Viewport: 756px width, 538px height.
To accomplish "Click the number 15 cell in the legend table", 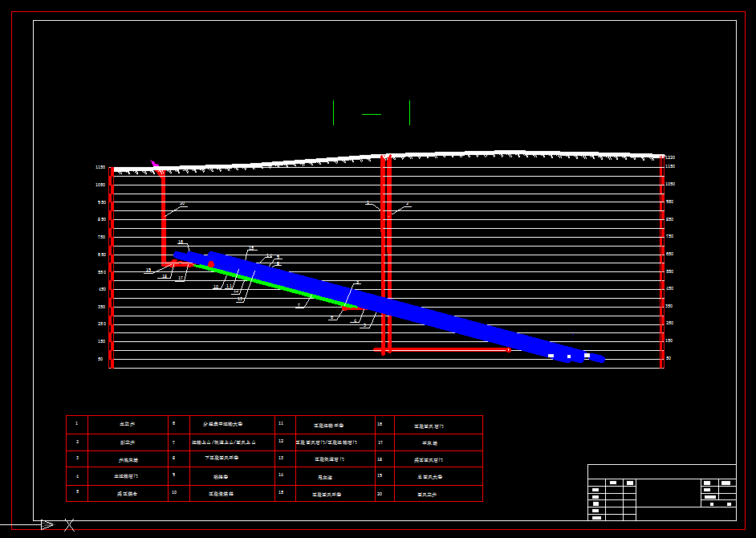I will [x=285, y=493].
